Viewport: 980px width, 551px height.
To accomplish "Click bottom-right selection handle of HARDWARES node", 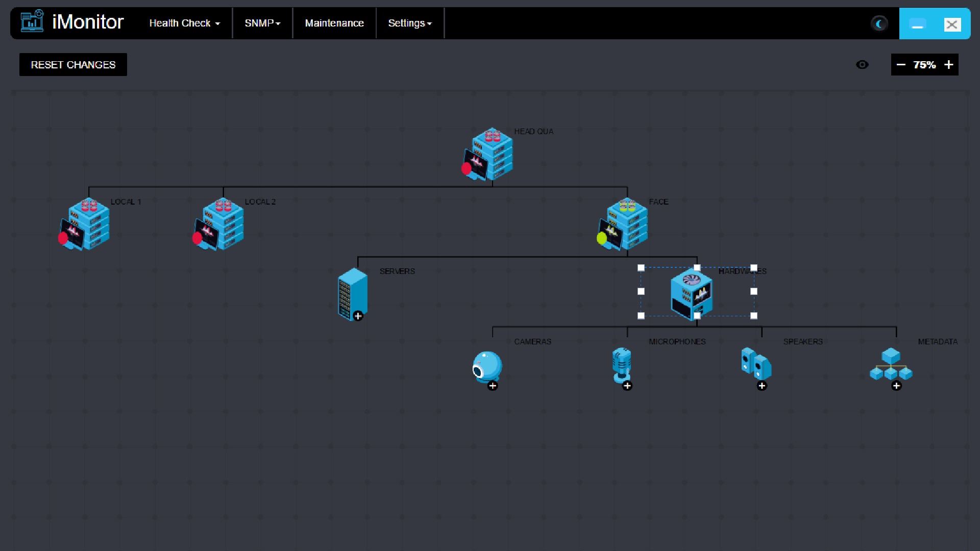I will (754, 316).
